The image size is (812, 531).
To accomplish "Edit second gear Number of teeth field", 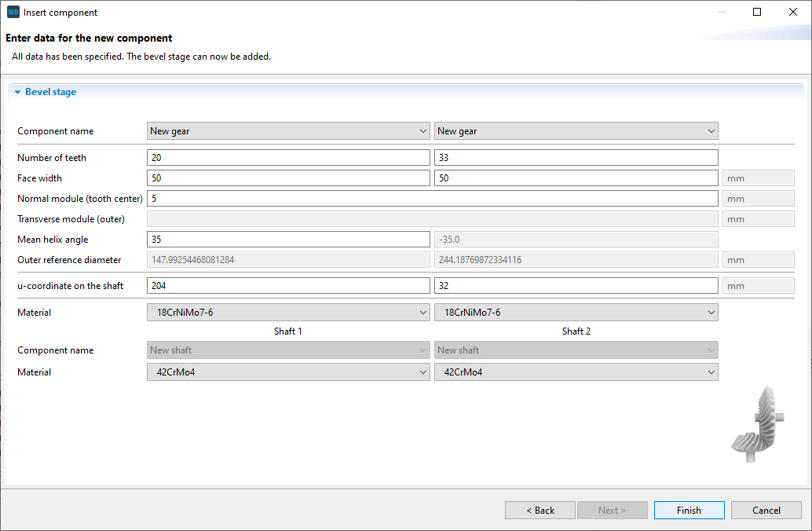I will [576, 158].
